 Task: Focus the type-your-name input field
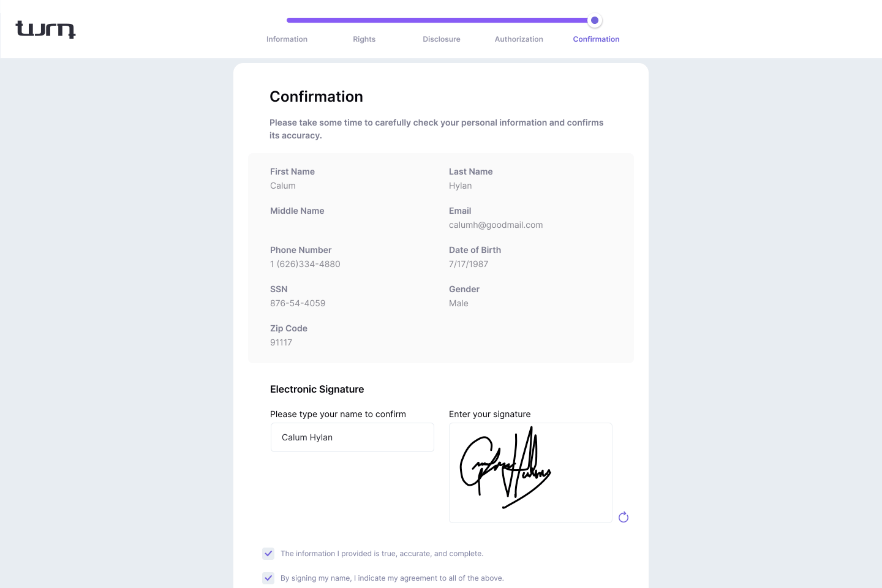[x=352, y=437]
